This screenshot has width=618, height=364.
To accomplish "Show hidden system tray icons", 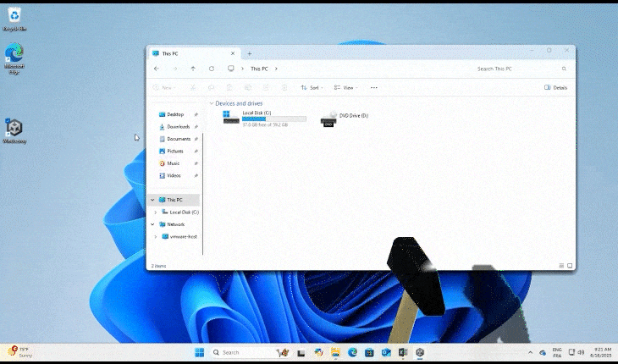I will click(530, 352).
